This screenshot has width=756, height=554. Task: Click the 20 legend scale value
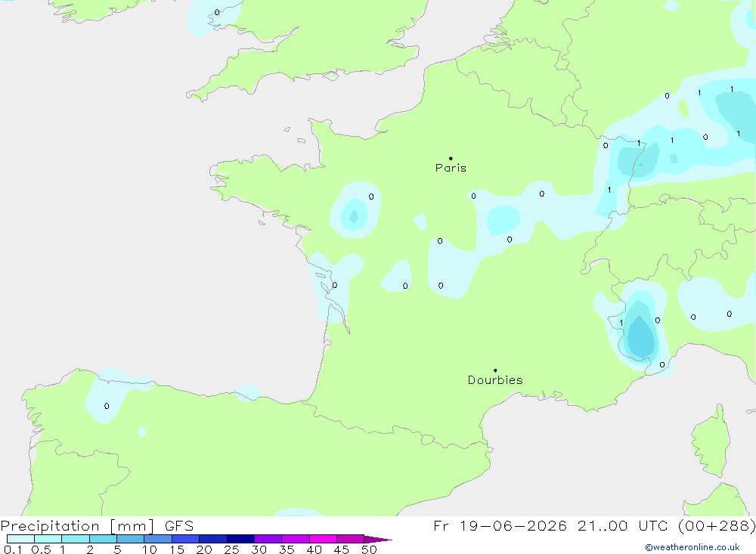click(204, 549)
